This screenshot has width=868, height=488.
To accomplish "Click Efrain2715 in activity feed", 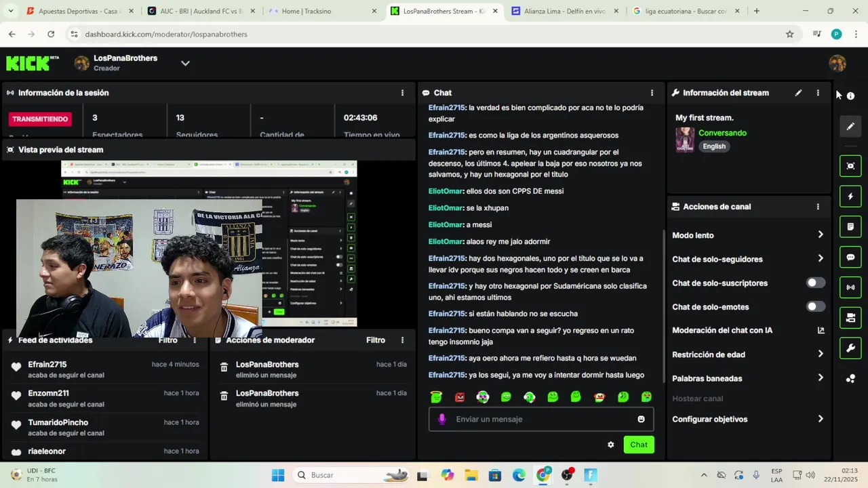I will pyautogui.click(x=47, y=365).
